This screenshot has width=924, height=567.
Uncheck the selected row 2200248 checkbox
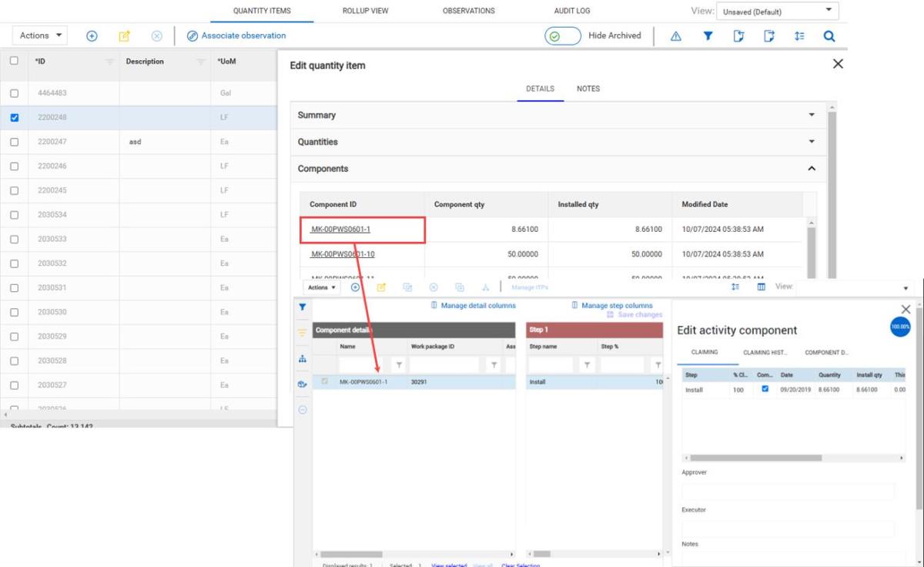(14, 118)
